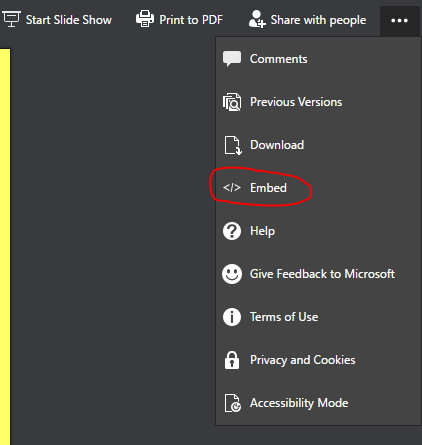Open Previous Versions menu entry
This screenshot has height=445, width=422.
(x=296, y=102)
